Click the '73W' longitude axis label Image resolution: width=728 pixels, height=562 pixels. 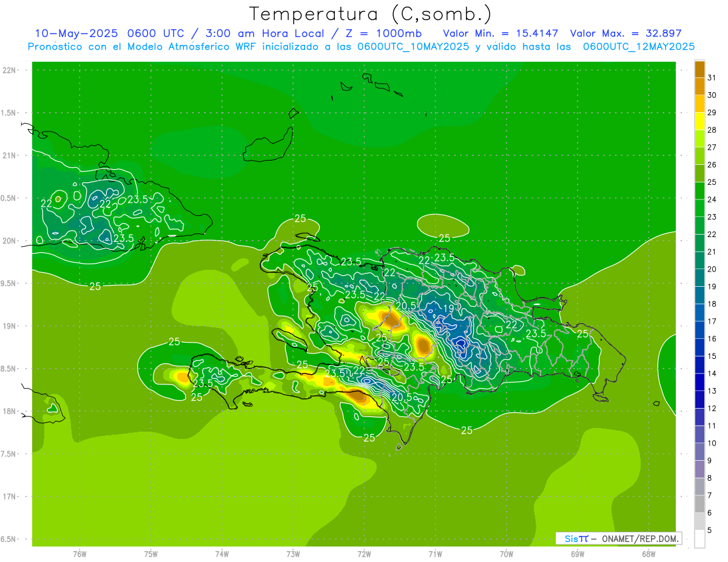(293, 554)
